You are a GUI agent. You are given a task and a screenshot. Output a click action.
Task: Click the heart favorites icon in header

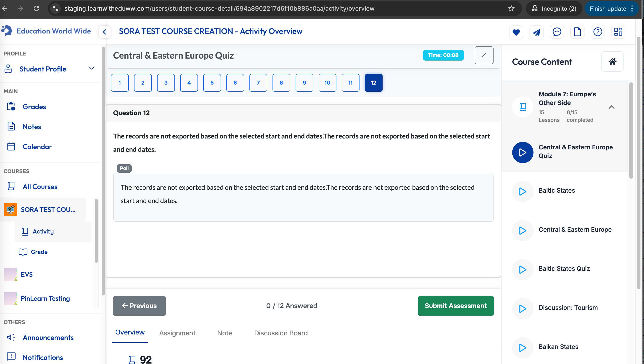tap(516, 32)
